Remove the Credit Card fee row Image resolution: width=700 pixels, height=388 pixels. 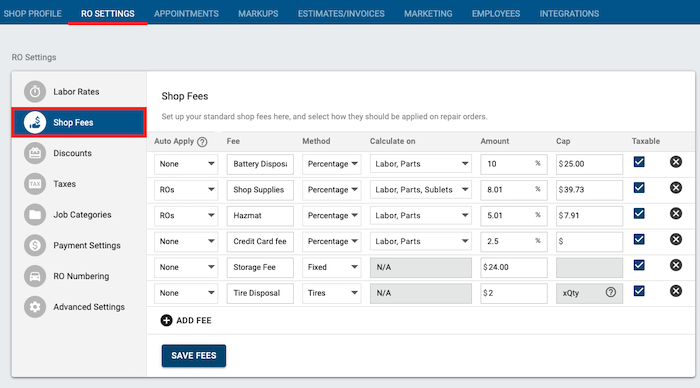coord(676,239)
